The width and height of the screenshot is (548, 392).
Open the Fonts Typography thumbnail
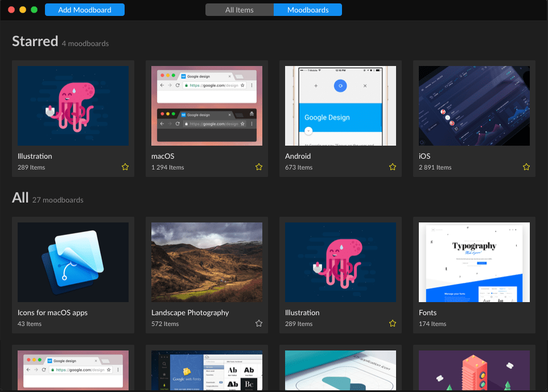coord(474,262)
